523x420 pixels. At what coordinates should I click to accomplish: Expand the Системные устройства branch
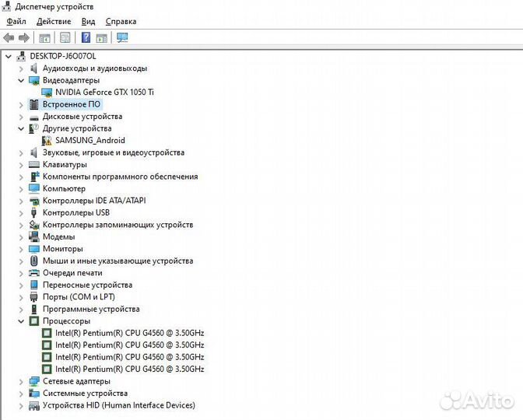click(x=21, y=394)
